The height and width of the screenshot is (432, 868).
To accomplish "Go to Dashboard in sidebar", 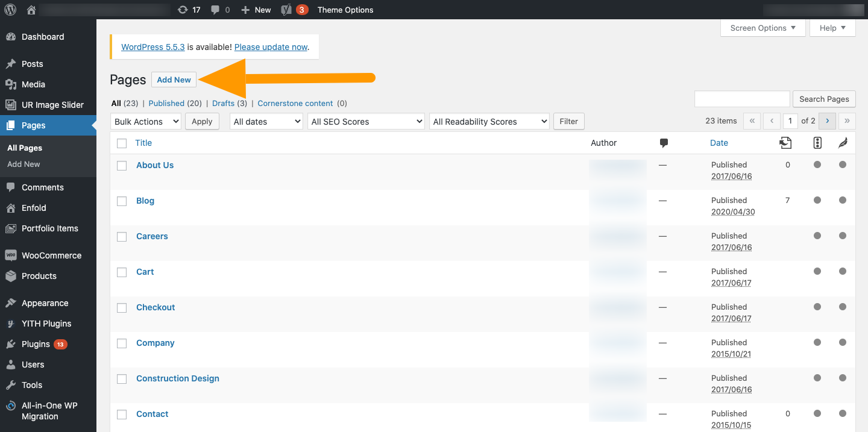I will [x=48, y=37].
